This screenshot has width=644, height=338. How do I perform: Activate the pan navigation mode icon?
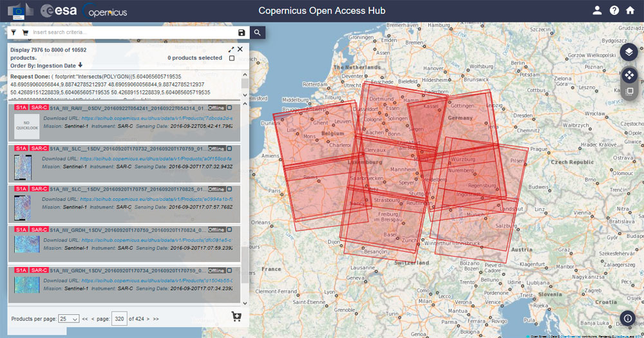pos(629,75)
